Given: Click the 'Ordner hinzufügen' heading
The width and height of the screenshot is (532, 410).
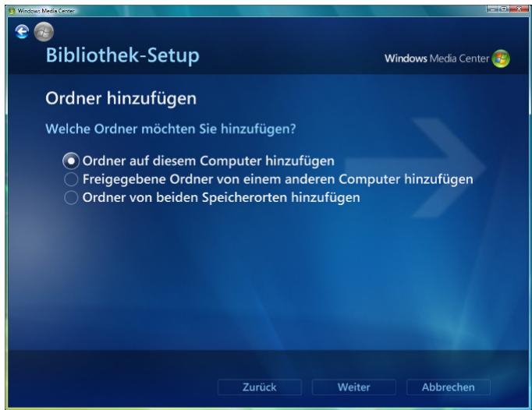Looking at the screenshot, I should click(x=121, y=99).
